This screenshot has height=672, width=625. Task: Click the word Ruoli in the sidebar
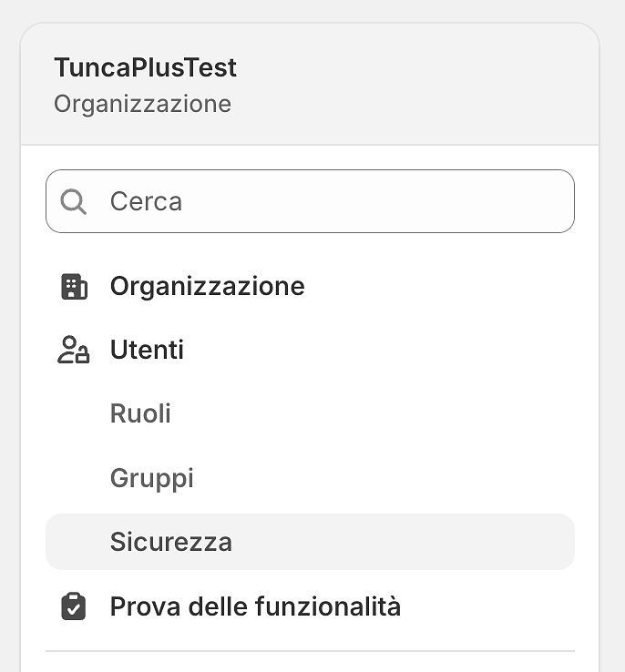[140, 414]
